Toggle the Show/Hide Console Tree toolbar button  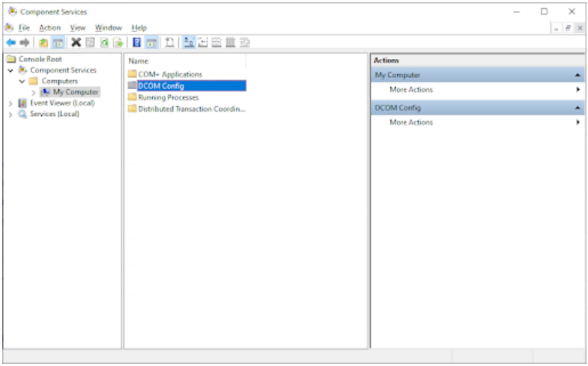point(57,43)
